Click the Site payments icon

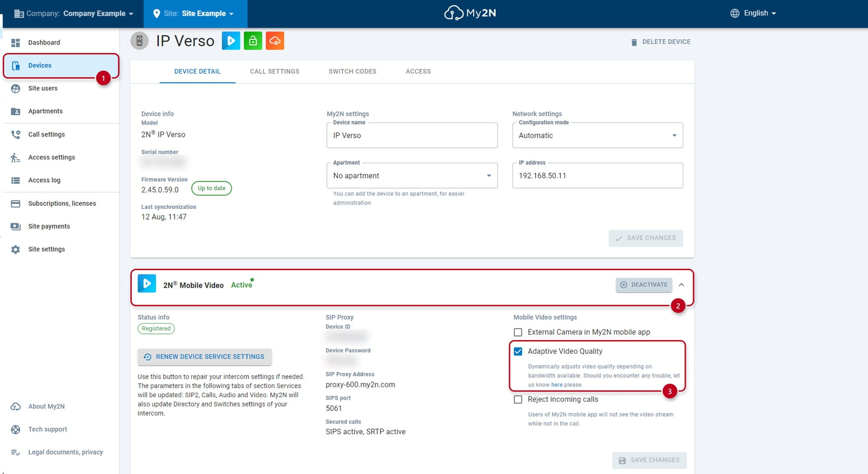tap(15, 226)
